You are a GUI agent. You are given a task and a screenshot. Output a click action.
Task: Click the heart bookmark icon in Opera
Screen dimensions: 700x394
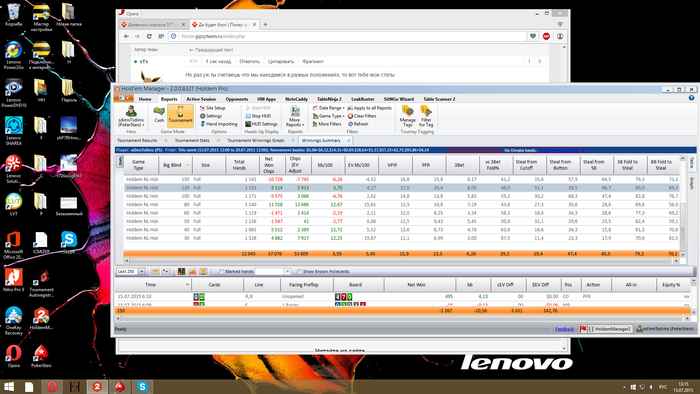(533, 37)
